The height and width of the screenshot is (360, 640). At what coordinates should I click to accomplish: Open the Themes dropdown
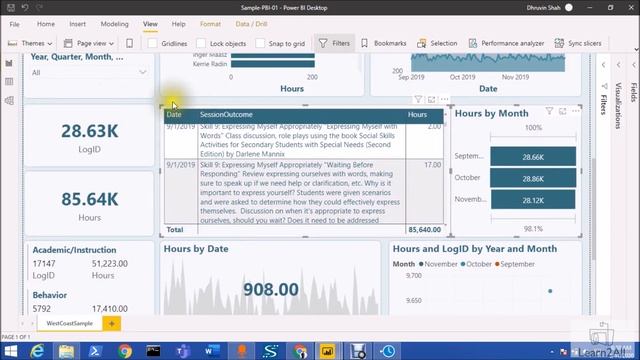(30, 43)
